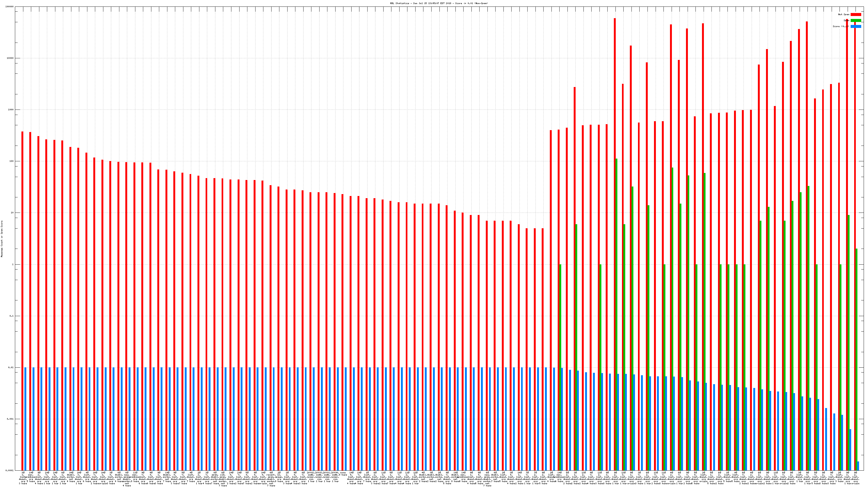Click the 'none 0 hops' x-axis label
The height and width of the screenshot is (488, 868).
(x=343, y=474)
